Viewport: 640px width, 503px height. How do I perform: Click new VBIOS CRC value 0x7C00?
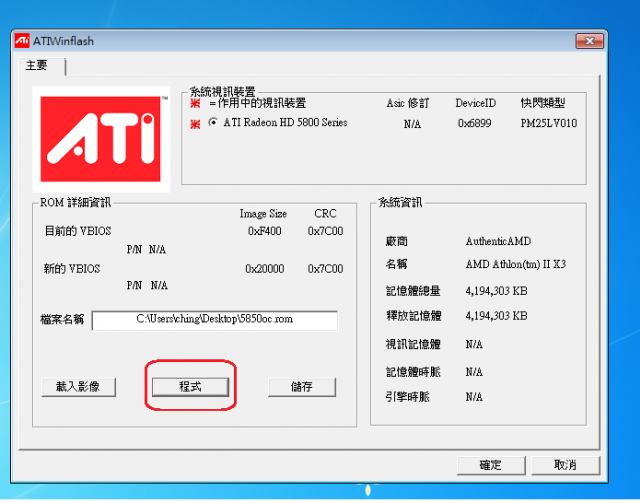click(325, 269)
